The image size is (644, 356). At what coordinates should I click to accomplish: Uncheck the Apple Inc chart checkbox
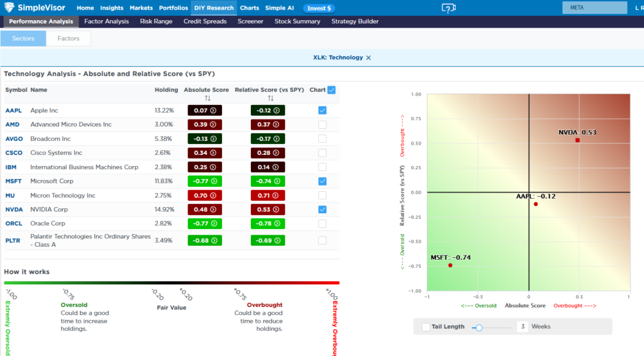322,110
